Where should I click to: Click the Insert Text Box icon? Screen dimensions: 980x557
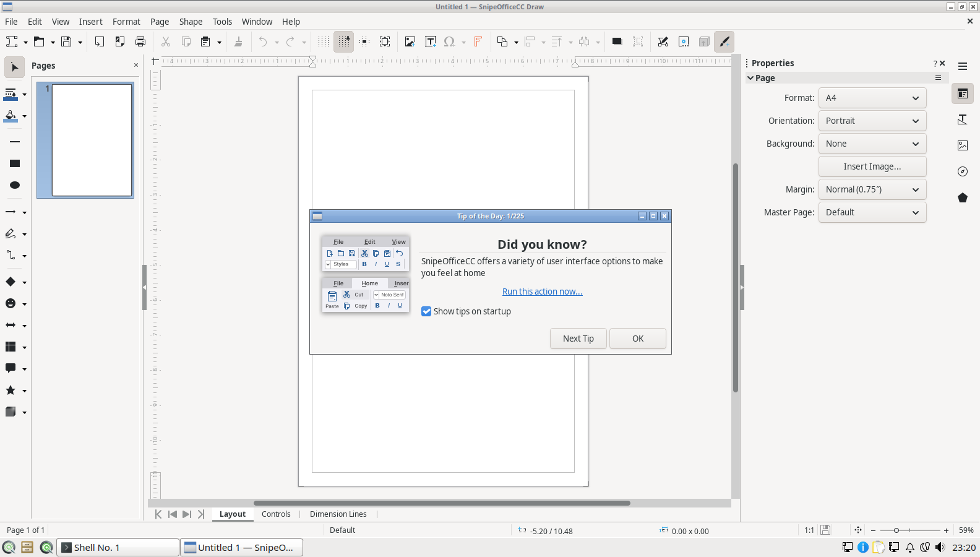(430, 41)
